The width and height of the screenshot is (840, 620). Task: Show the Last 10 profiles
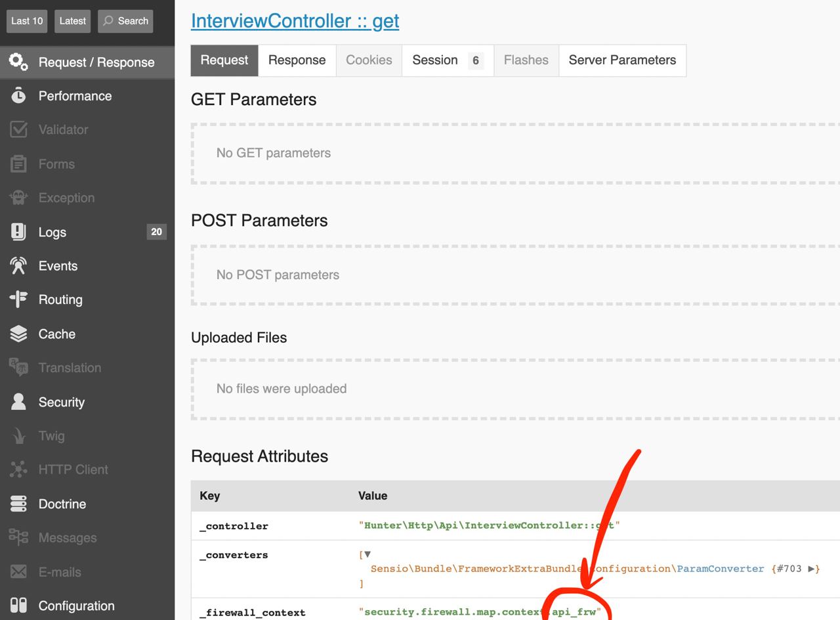[27, 21]
